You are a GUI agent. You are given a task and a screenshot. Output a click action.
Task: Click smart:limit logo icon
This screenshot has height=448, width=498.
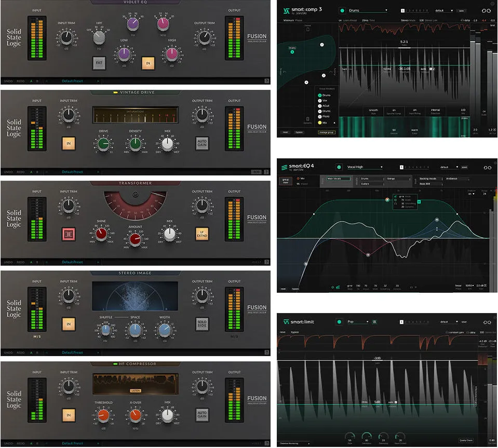(x=286, y=322)
